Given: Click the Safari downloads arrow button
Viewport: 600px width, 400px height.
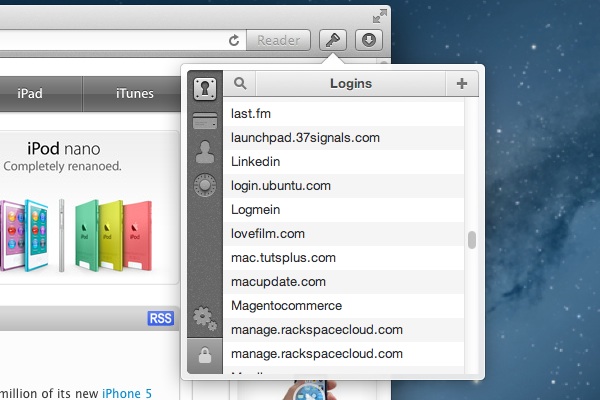Looking at the screenshot, I should tap(369, 40).
